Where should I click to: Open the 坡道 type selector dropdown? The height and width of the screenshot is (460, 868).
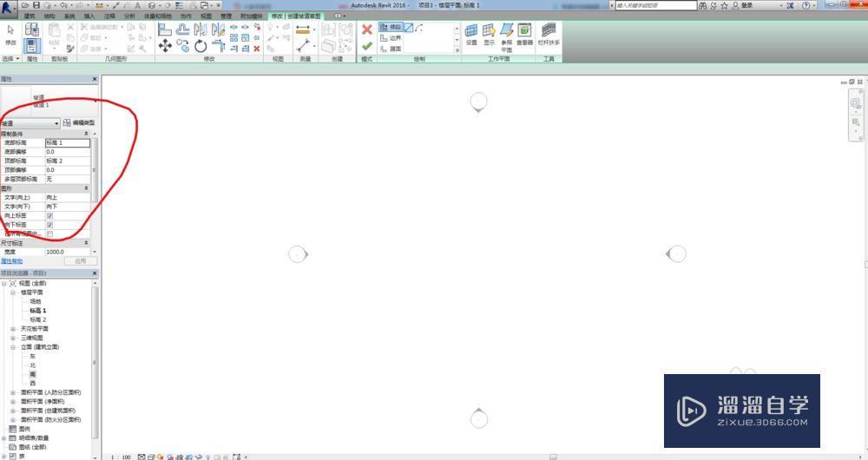(30, 123)
